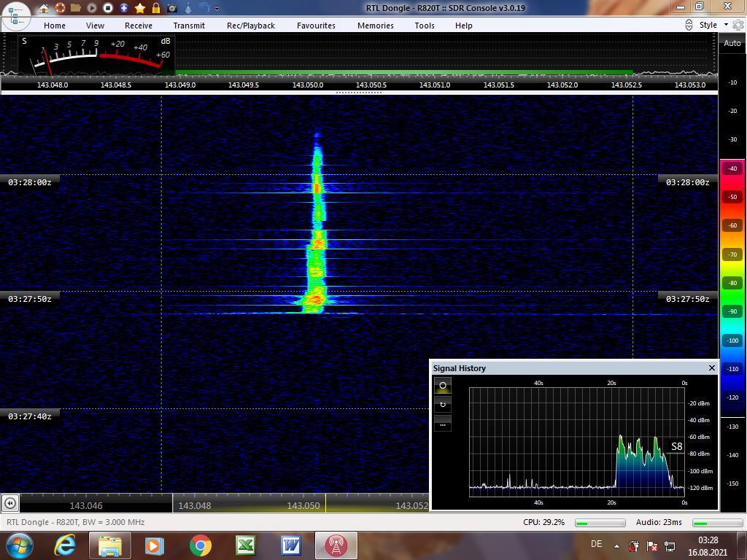This screenshot has height=560, width=747.
Task: Click the yellow star favourites icon
Action: coord(140,8)
